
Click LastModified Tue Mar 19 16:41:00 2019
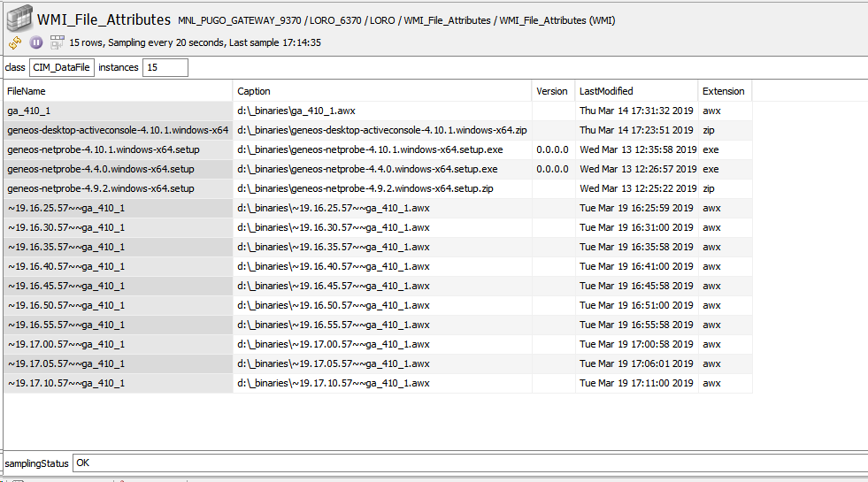(x=636, y=266)
